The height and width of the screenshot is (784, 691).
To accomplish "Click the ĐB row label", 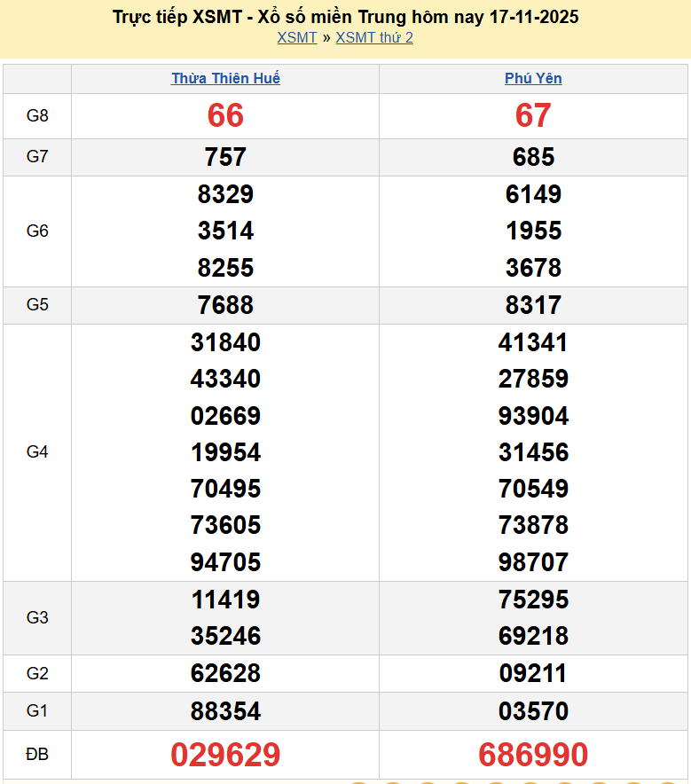I will 37,754.
